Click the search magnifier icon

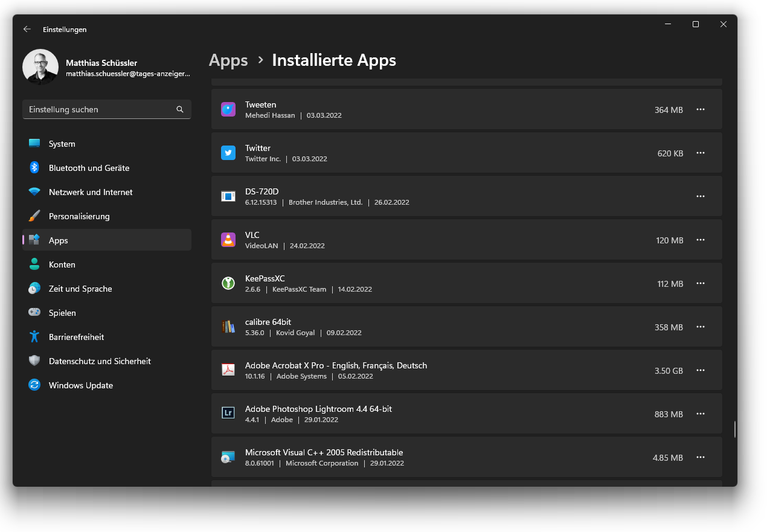(x=180, y=109)
